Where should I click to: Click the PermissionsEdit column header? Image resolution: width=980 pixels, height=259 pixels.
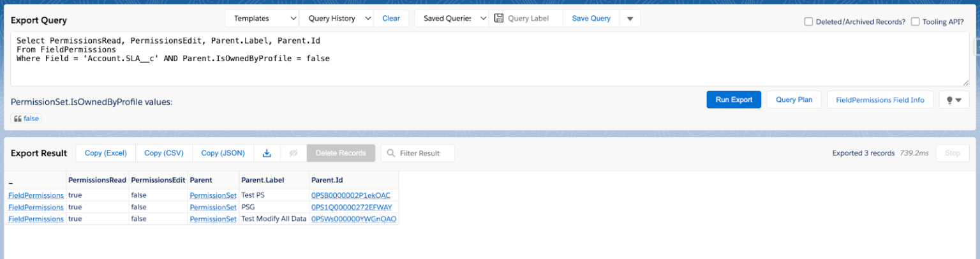[x=158, y=180]
